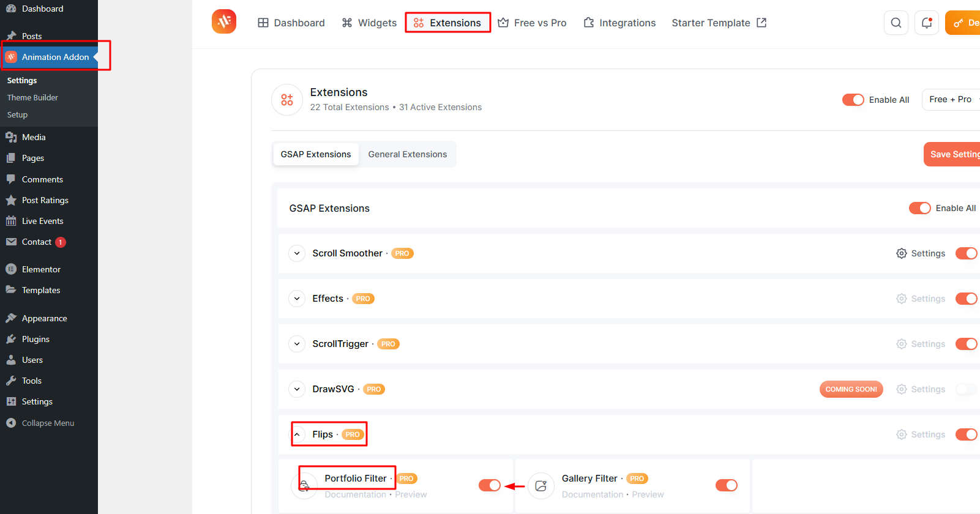Click the Contact envelope icon
Image resolution: width=980 pixels, height=514 pixels.
point(11,242)
